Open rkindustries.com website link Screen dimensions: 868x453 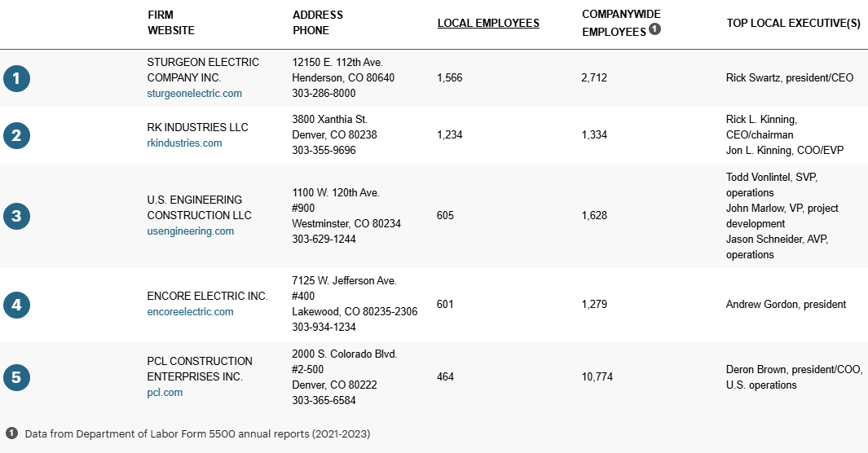[184, 143]
